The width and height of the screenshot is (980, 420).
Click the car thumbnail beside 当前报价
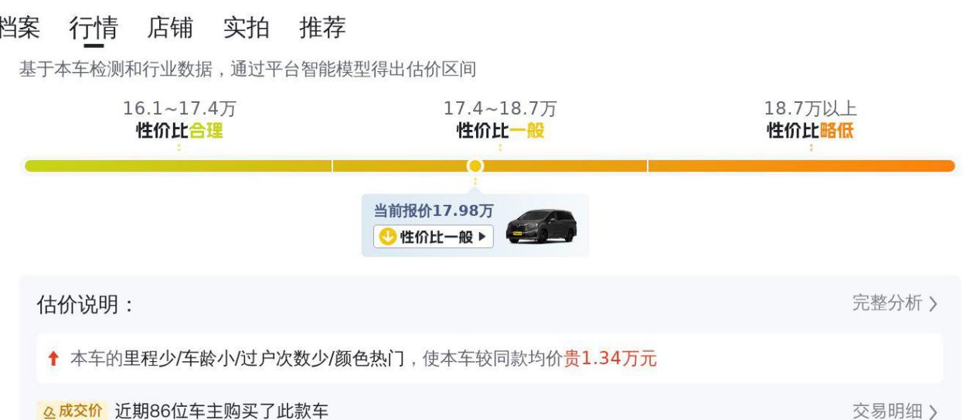[x=540, y=226]
